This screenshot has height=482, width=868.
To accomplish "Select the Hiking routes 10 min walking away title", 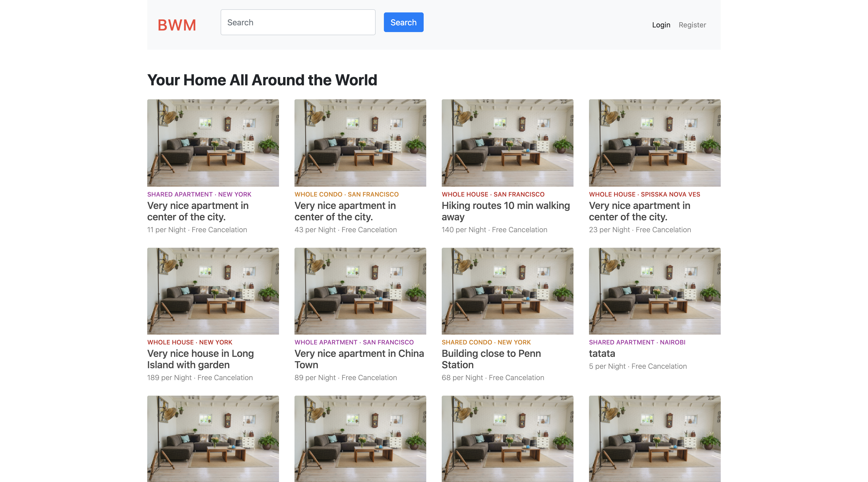I will pos(506,211).
